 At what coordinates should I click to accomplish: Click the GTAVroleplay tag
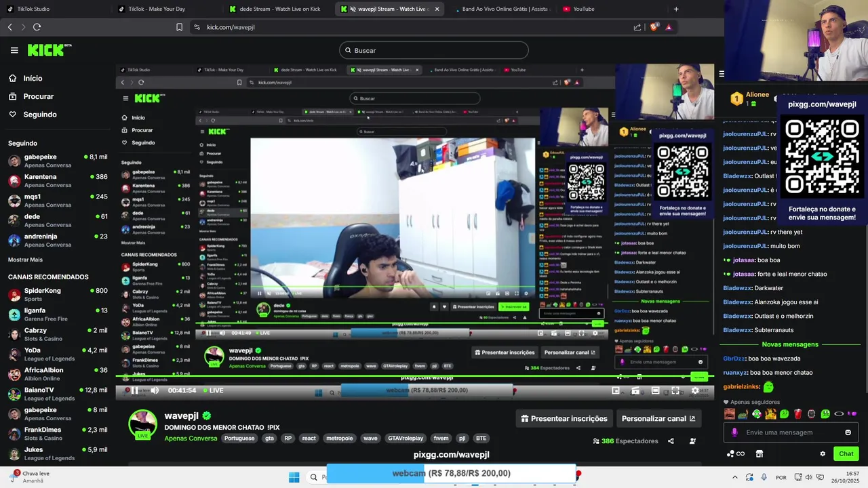pos(407,439)
